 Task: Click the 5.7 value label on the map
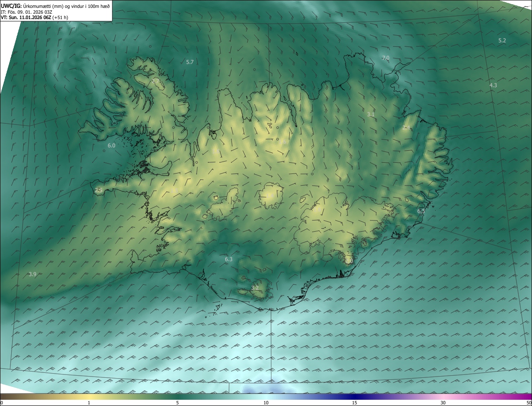coord(190,62)
